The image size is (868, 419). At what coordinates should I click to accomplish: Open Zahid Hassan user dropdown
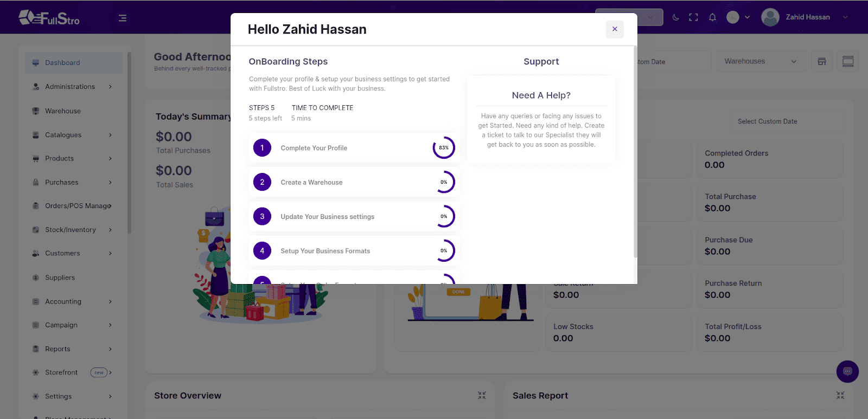805,17
